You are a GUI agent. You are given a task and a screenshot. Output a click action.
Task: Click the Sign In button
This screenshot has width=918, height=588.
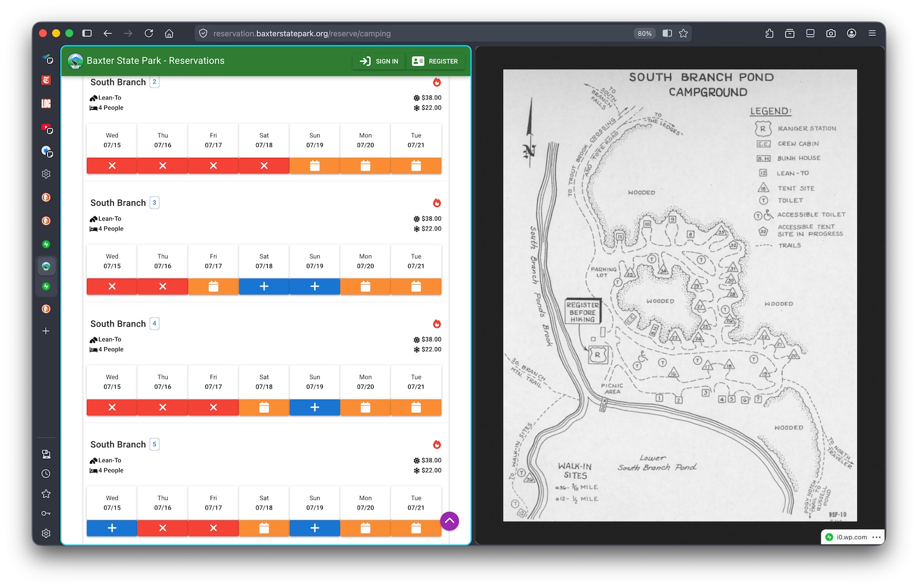click(379, 61)
